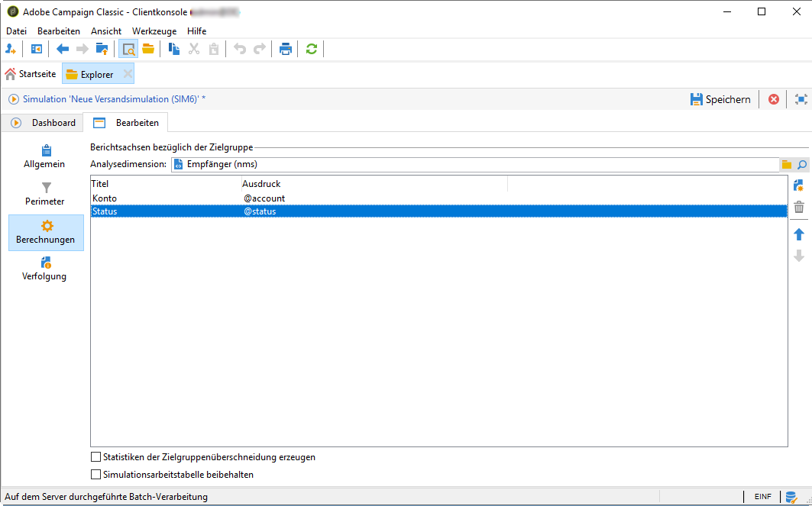Click the @status expression cell

click(x=260, y=211)
